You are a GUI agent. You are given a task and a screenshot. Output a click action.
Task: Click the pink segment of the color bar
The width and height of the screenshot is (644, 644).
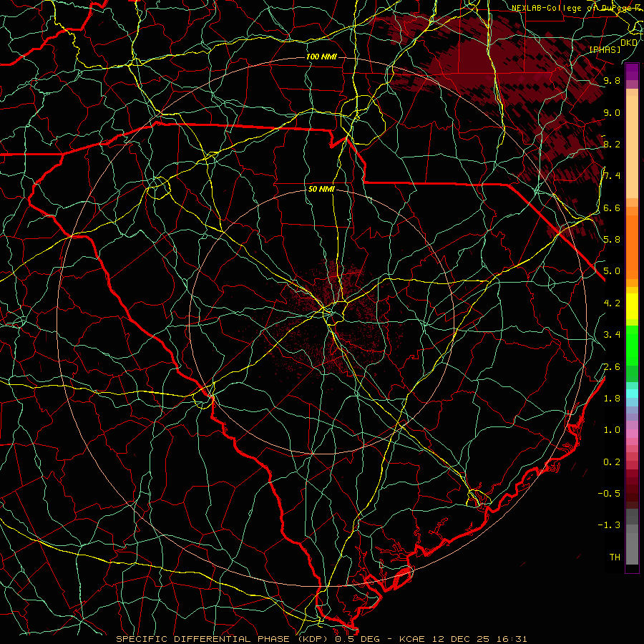click(x=632, y=434)
